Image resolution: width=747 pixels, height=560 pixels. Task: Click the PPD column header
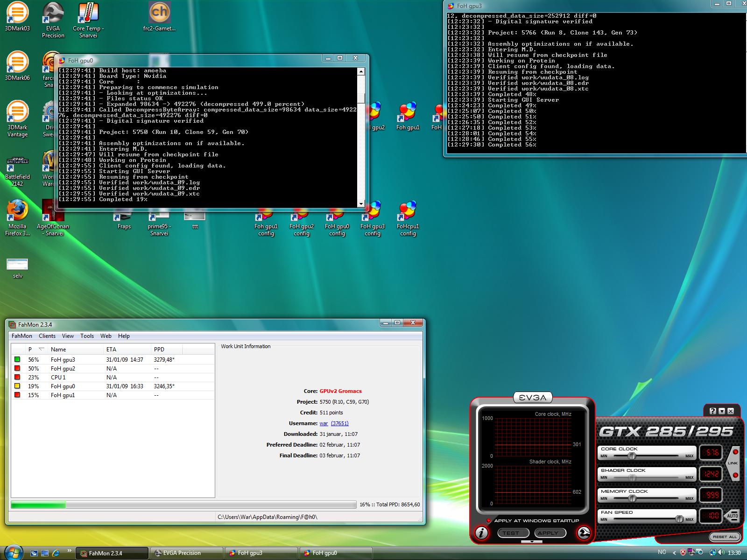pyautogui.click(x=166, y=349)
